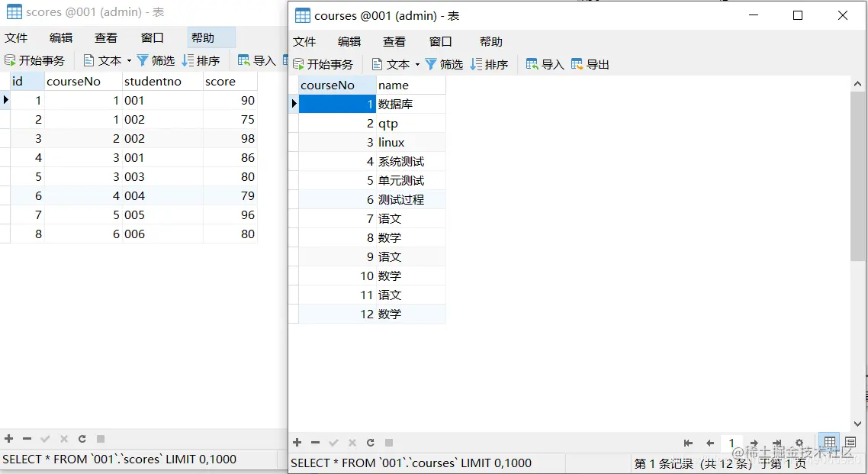868x474 pixels.
Task: Click the page number field showing 1
Action: coord(731,443)
